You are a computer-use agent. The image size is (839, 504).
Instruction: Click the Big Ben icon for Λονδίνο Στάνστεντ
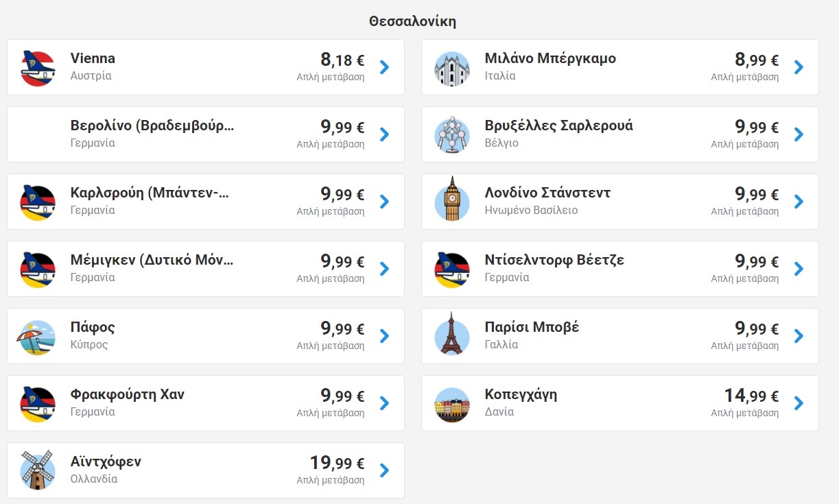click(452, 199)
